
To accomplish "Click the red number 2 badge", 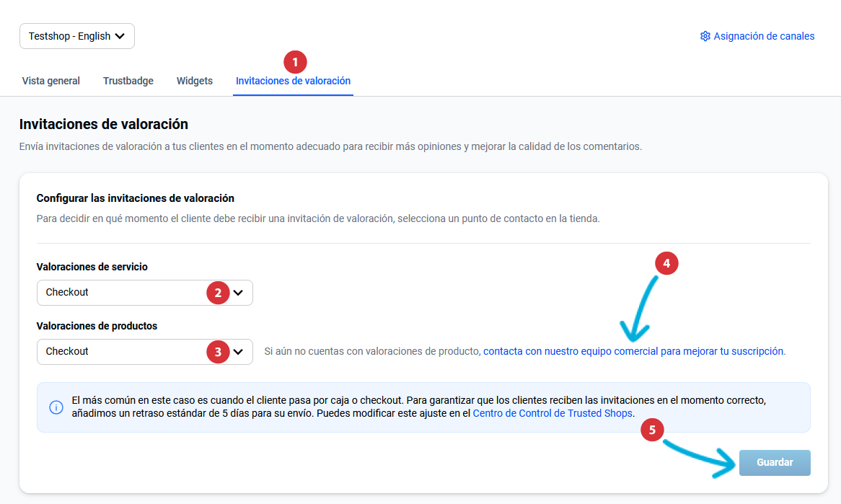I will point(218,293).
